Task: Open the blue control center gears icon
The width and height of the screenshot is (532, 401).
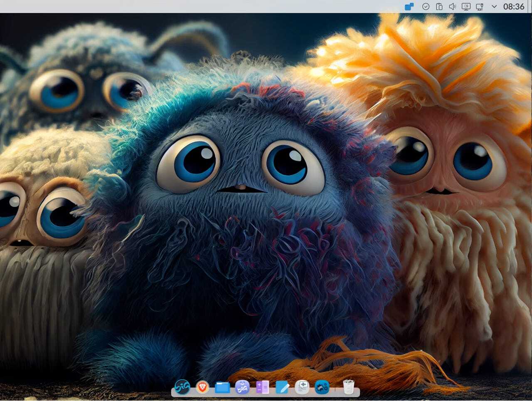Action: point(322,387)
